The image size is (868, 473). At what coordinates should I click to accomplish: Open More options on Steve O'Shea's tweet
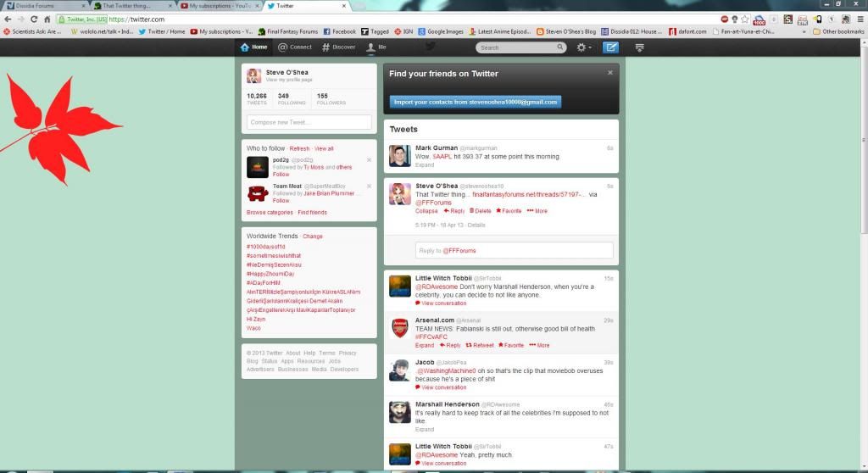click(537, 211)
